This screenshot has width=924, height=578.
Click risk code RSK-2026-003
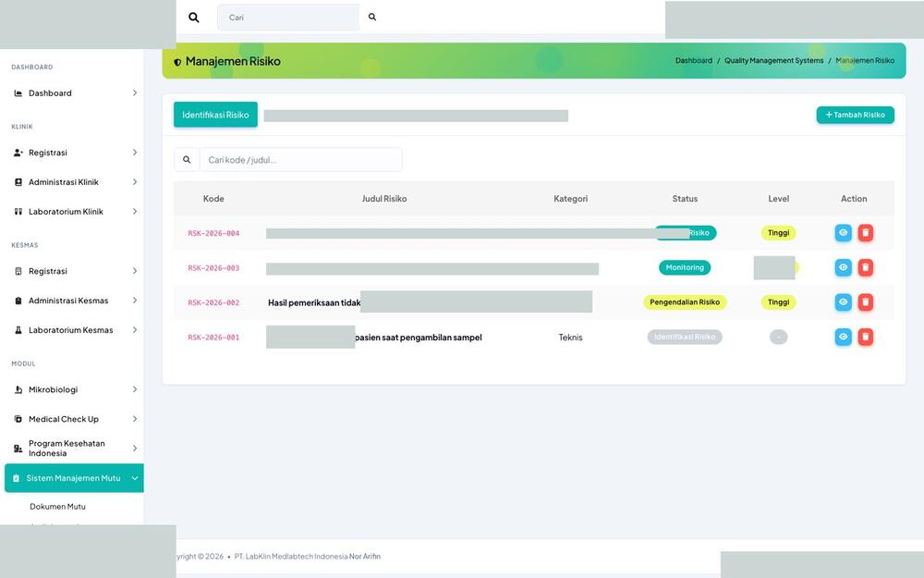pos(213,268)
